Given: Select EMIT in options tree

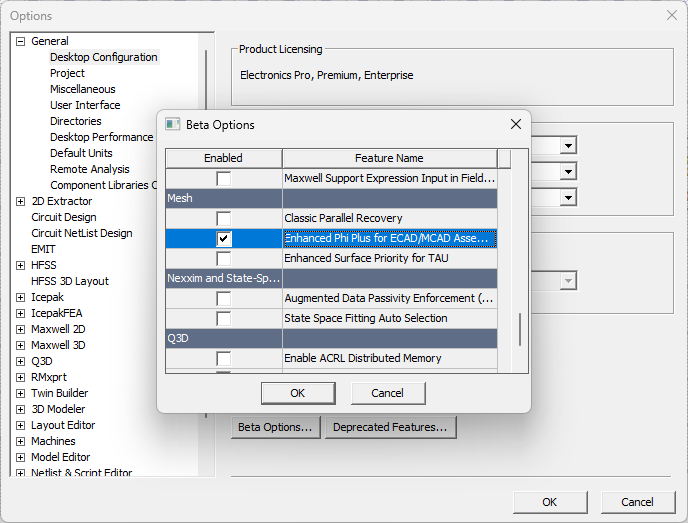Looking at the screenshot, I should click(43, 249).
